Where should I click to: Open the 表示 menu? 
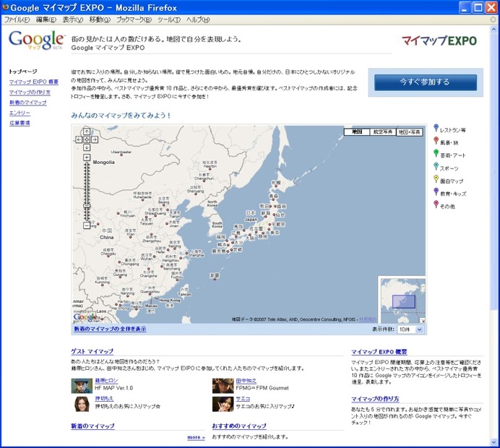click(x=73, y=20)
